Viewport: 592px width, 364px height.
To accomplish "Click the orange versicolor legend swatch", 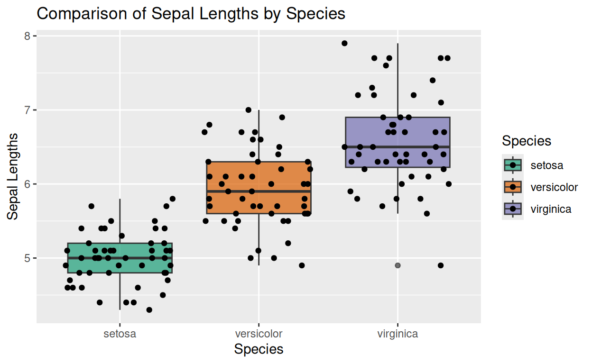I will 513,187.
